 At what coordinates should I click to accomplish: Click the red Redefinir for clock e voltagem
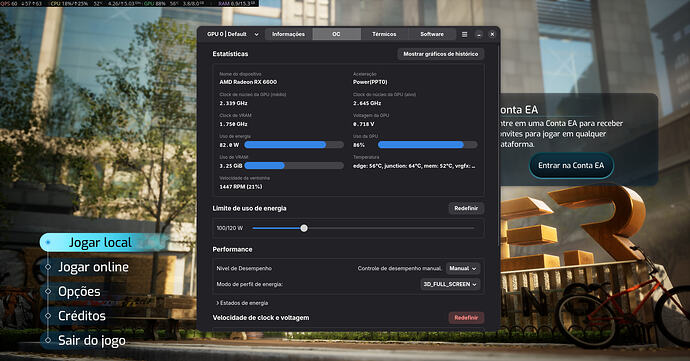click(x=466, y=318)
